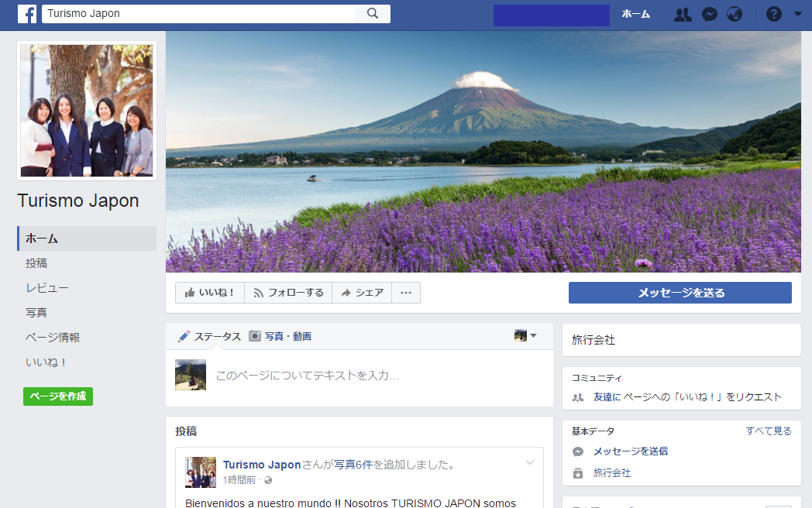Open the friend requests icon
Viewport: 812px width, 508px height.
[x=683, y=14]
